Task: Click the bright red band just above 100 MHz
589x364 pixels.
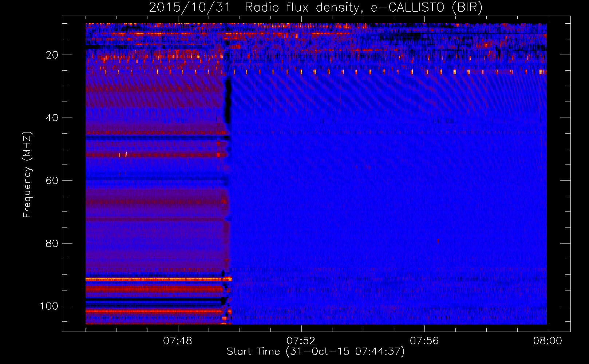Action: [x=153, y=311]
